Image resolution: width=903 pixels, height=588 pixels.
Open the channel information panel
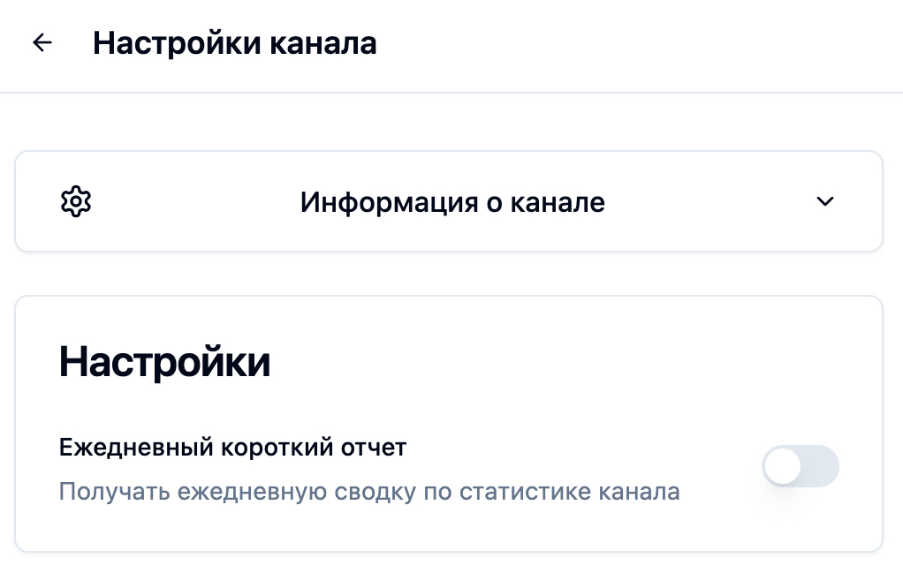[453, 201]
